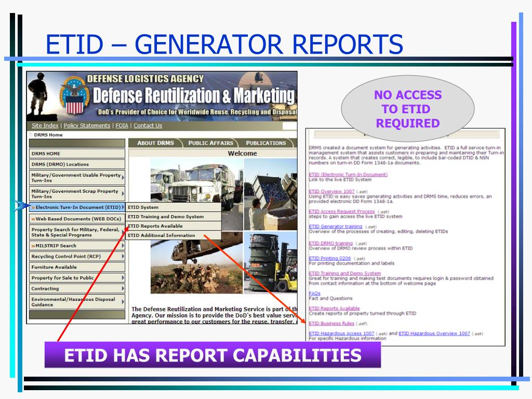
Task: Open Military/Government Usable Property Turn-Ins item
Action: pyautogui.click(x=77, y=178)
